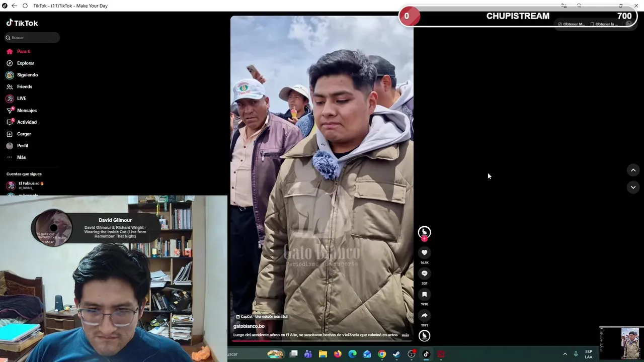The image size is (644, 362).
Task: Click the microphone tray icon
Action: [x=576, y=354]
